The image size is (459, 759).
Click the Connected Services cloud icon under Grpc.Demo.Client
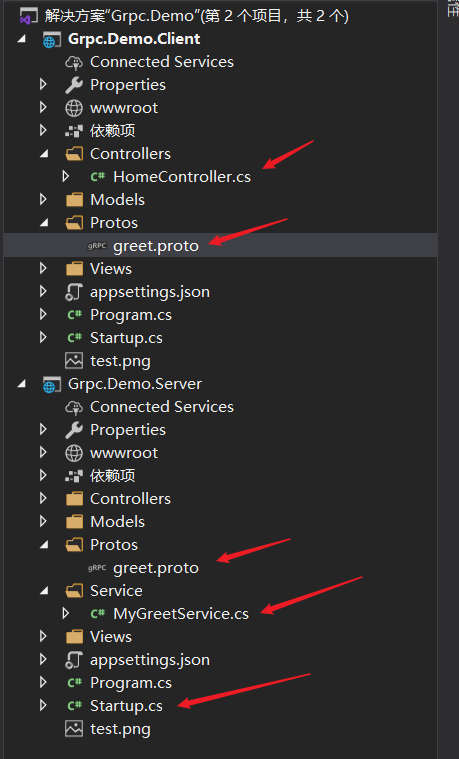[74, 62]
